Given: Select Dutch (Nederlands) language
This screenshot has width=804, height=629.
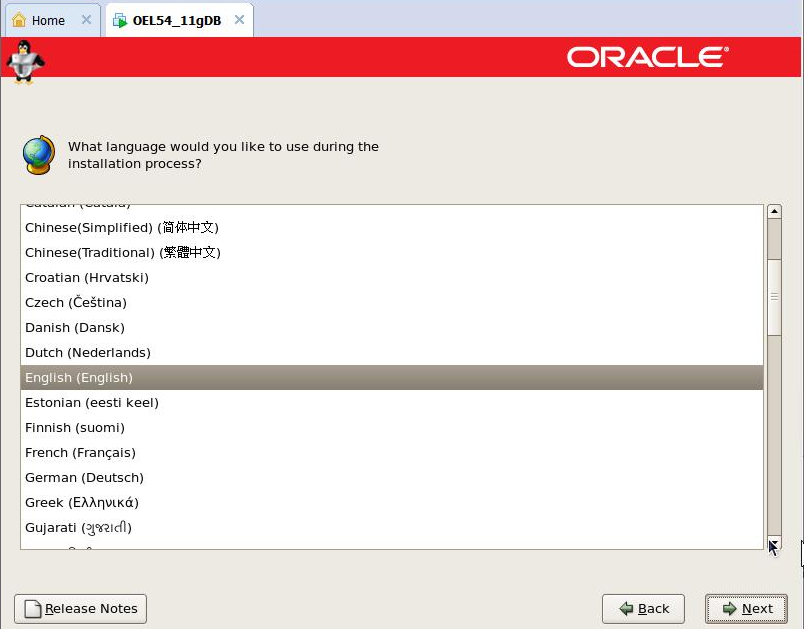Looking at the screenshot, I should click(392, 353).
